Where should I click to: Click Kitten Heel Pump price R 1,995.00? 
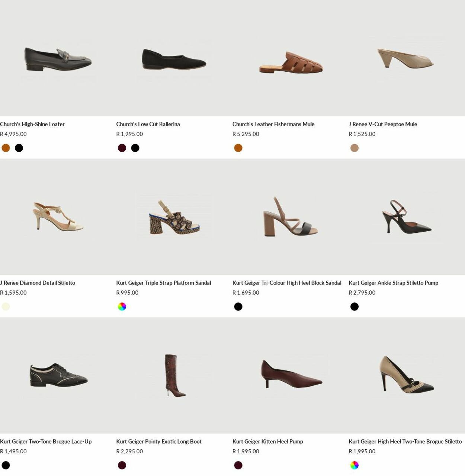pos(246,451)
